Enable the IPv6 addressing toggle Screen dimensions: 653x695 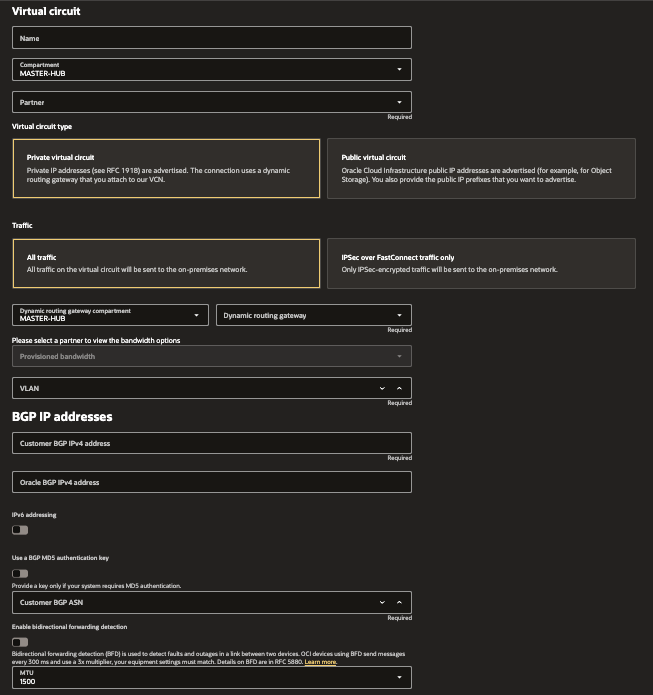(20, 530)
